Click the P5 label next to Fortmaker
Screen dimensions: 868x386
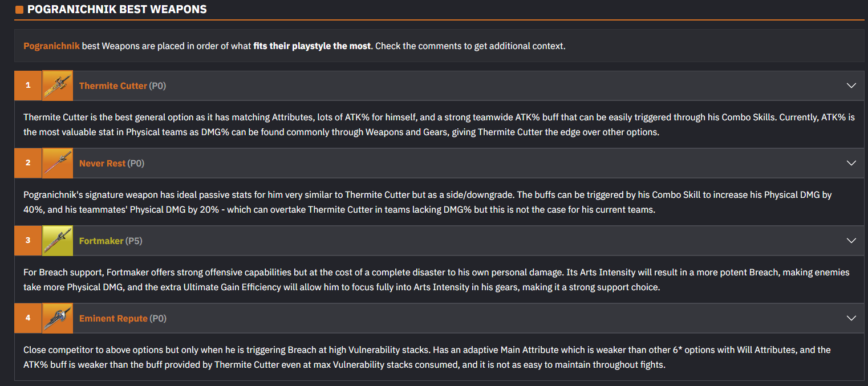(x=133, y=241)
